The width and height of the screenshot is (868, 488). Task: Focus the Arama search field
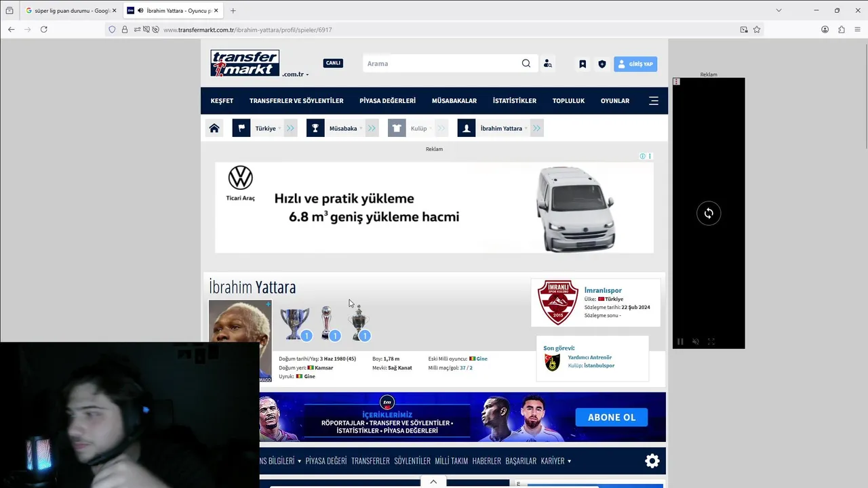coord(441,64)
